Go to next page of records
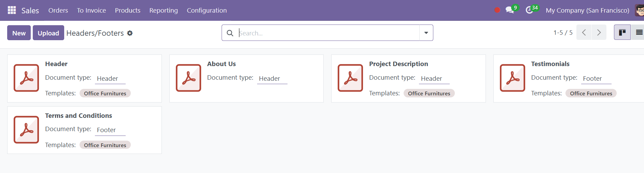 point(599,32)
